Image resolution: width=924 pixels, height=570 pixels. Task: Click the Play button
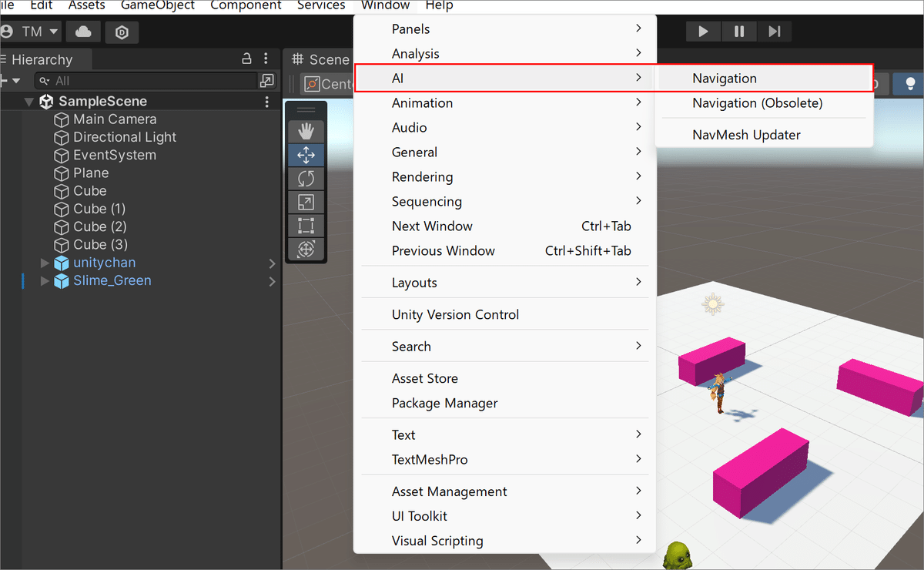pyautogui.click(x=703, y=32)
